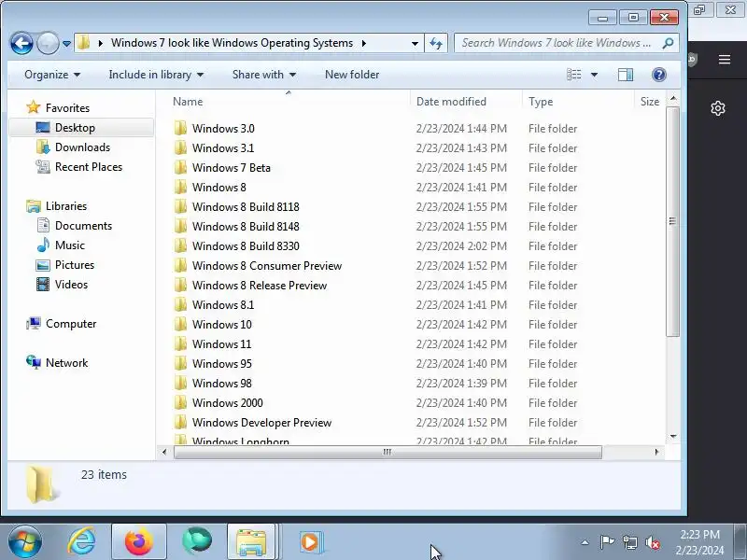
Task: Click Windows Explorer taskbar icon
Action: 251,542
